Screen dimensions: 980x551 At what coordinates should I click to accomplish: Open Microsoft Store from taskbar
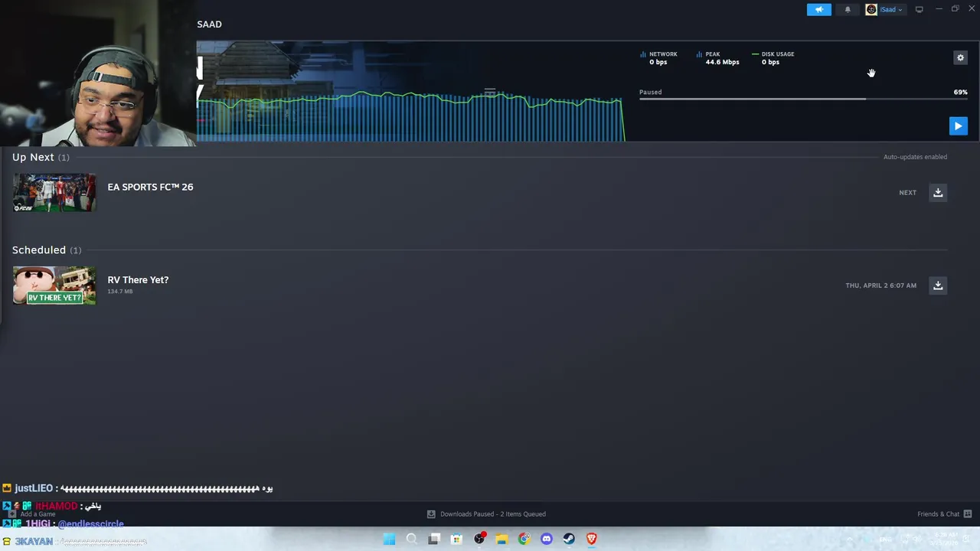[456, 539]
